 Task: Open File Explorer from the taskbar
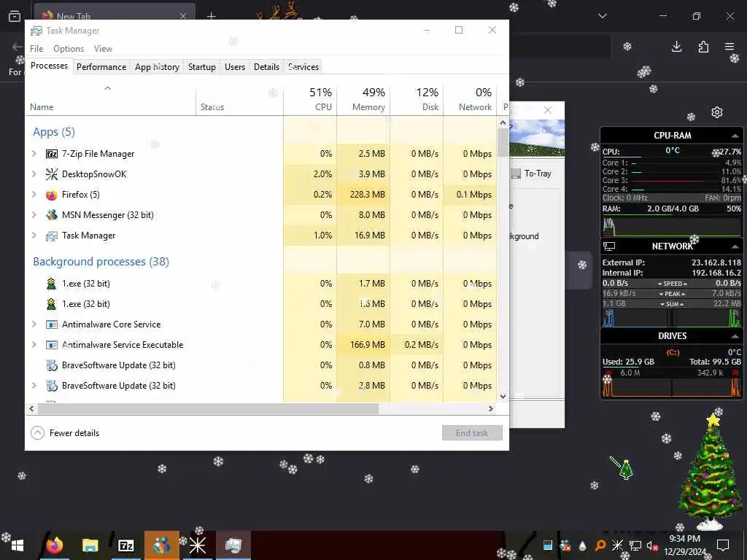[90, 545]
